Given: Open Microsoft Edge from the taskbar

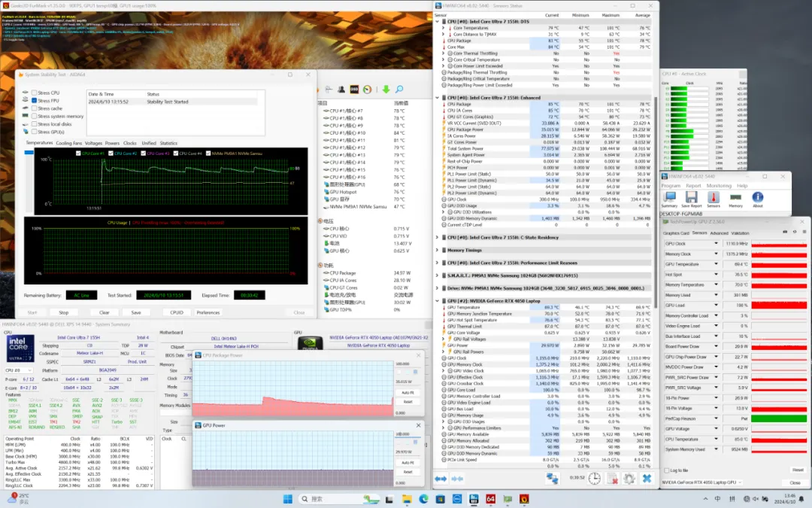Looking at the screenshot, I should (423, 499).
